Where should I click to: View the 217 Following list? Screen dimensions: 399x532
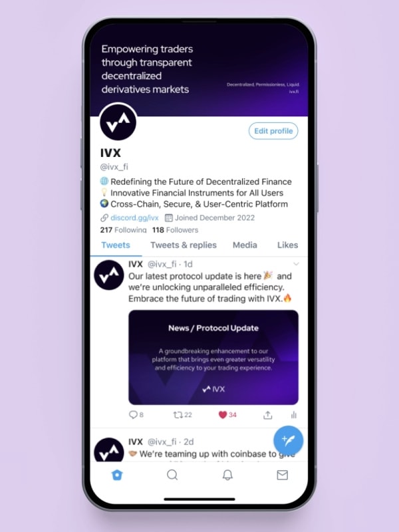click(123, 229)
